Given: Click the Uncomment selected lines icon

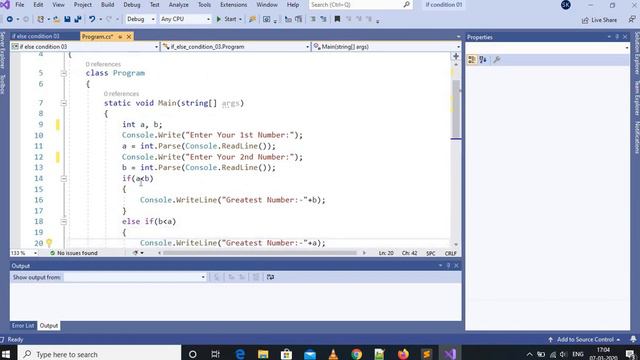Looking at the screenshot, I should [324, 19].
